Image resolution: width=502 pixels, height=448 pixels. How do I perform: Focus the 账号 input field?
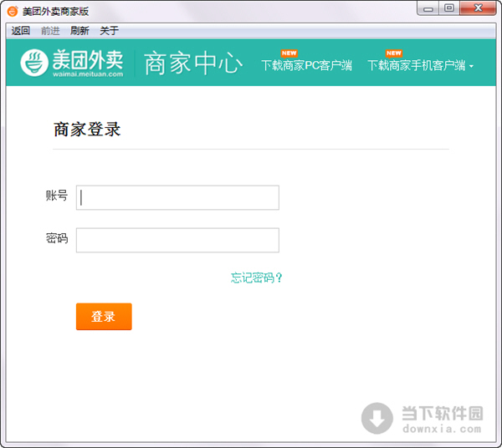(x=177, y=198)
